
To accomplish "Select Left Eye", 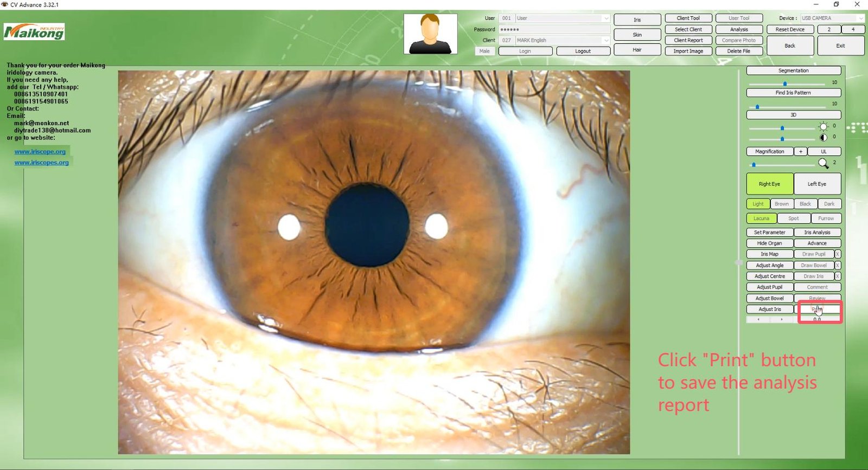I will pyautogui.click(x=817, y=184).
